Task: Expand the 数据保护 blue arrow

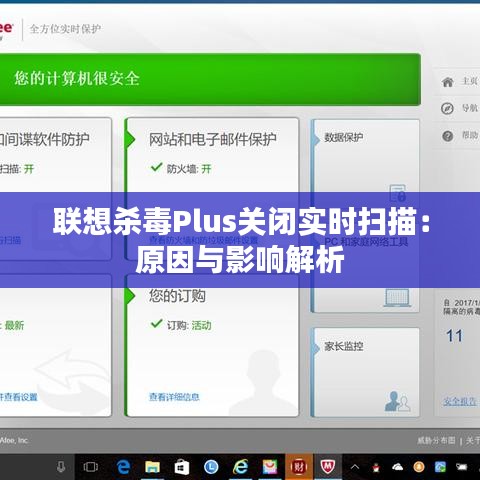Action: point(316,139)
